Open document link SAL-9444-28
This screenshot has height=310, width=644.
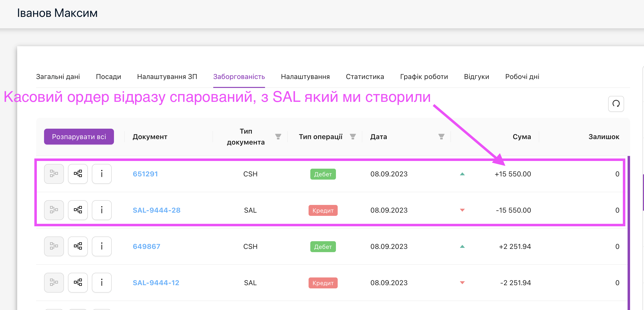[156, 210]
